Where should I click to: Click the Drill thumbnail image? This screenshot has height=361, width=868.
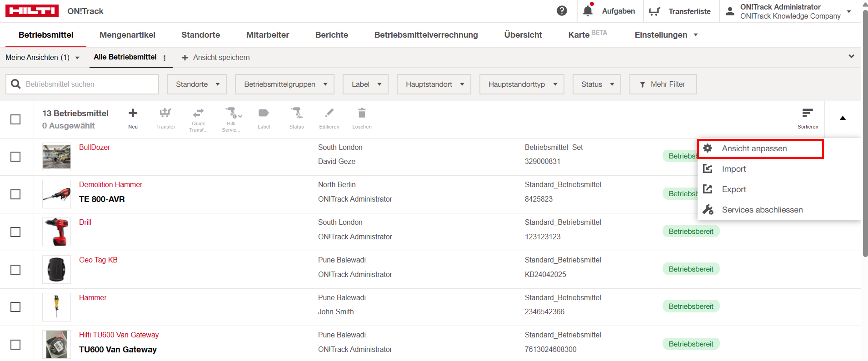56,232
